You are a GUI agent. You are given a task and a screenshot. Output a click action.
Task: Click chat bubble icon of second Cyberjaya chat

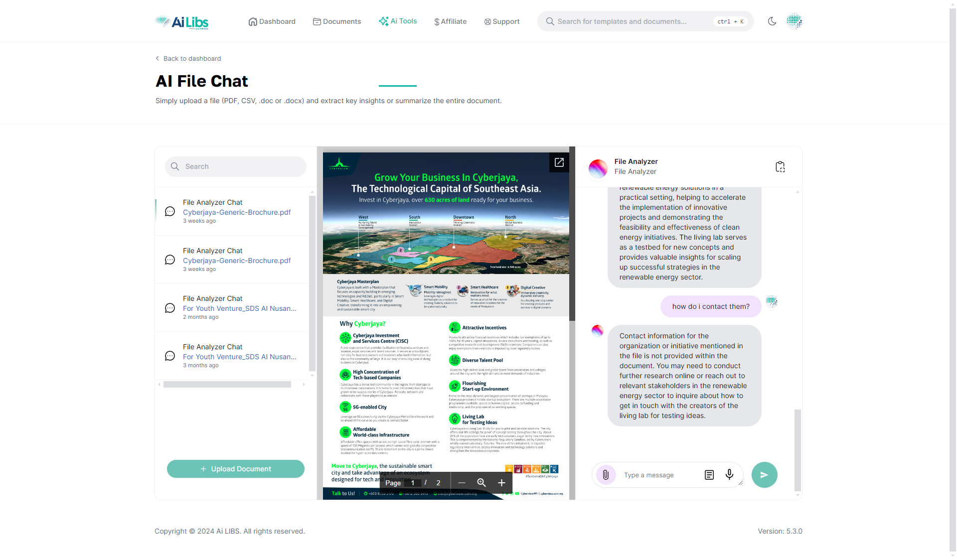click(170, 260)
